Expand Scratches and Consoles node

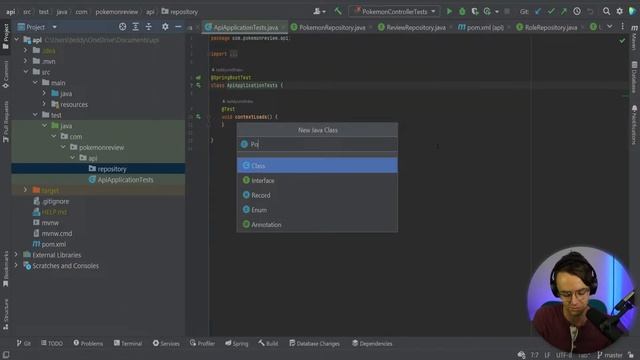(16, 265)
